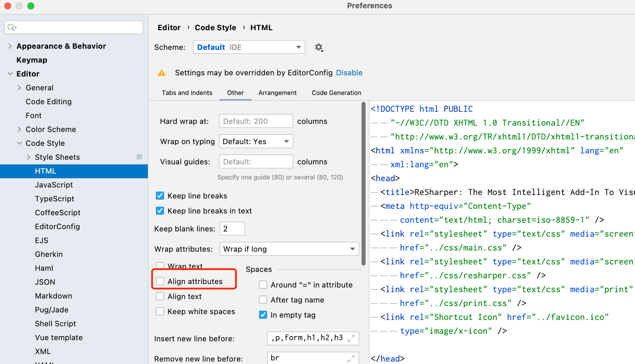This screenshot has width=635, height=364.
Task: Enable the Keep white spaces checkbox
Action: tap(160, 311)
